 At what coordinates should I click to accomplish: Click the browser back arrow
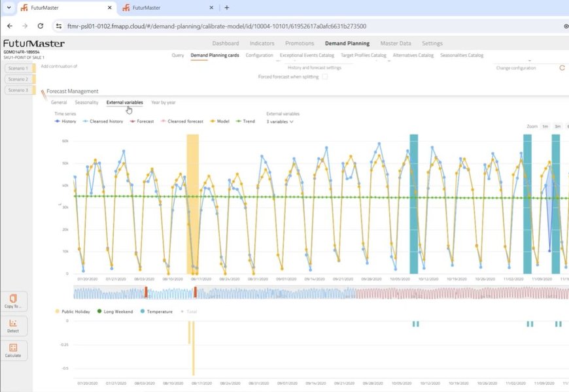tap(10, 26)
